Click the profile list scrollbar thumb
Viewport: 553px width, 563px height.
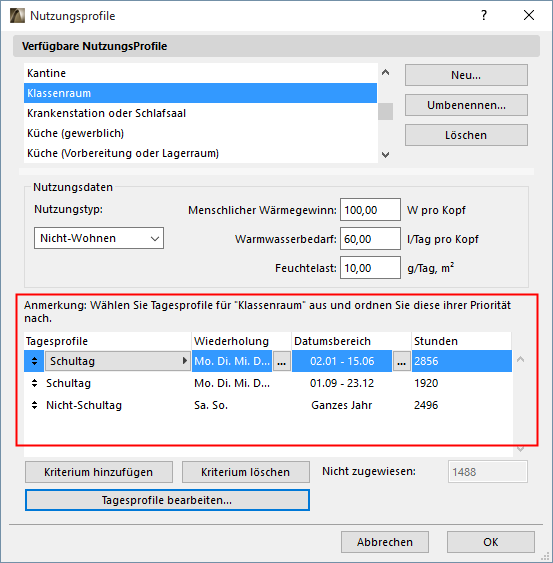pos(385,111)
